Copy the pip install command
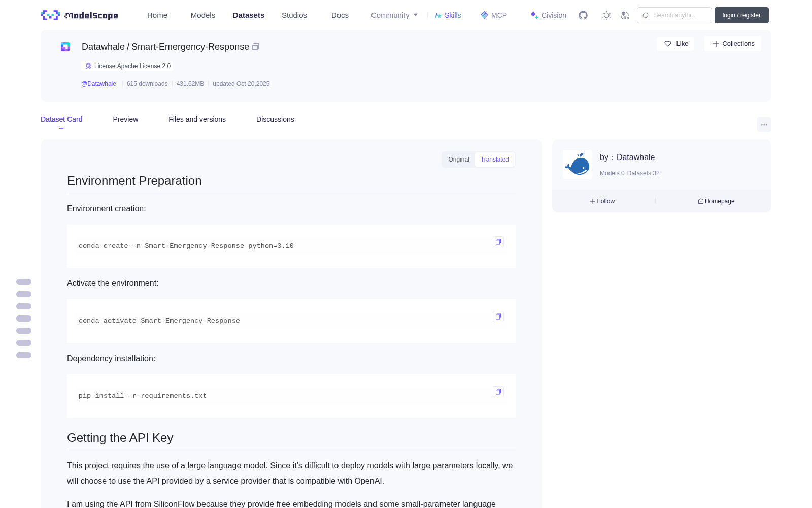 coord(498,392)
